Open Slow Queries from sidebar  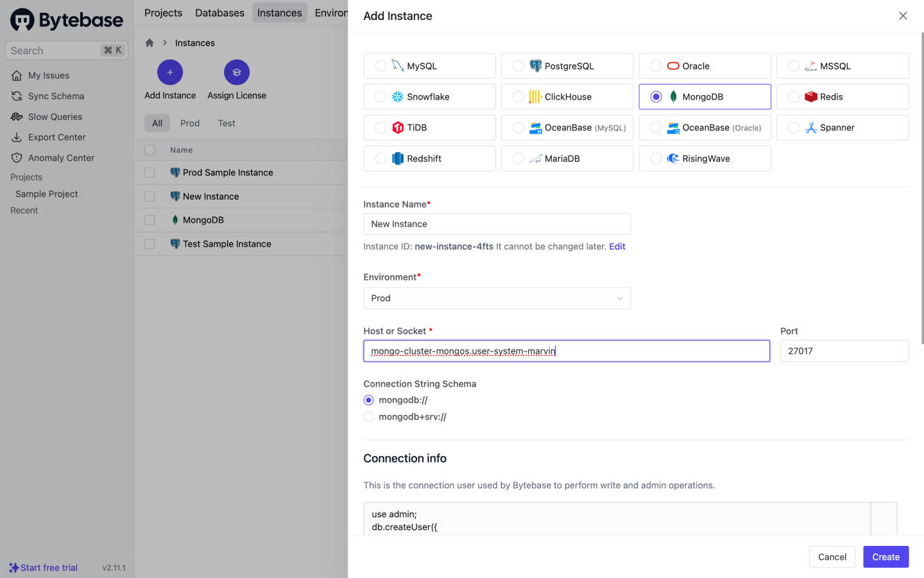click(x=55, y=117)
